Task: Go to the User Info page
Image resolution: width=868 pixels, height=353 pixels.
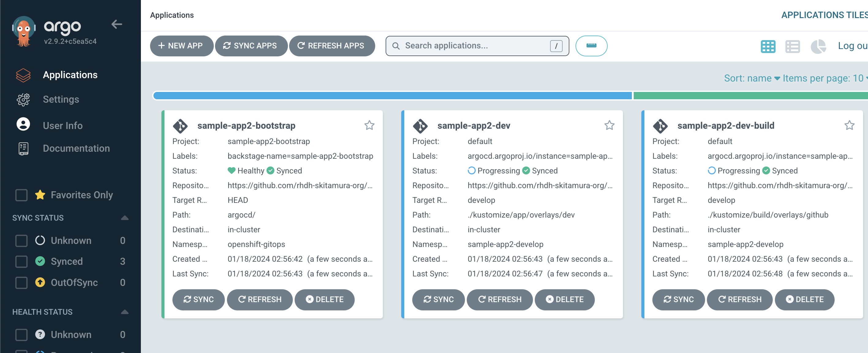Action: click(62, 125)
